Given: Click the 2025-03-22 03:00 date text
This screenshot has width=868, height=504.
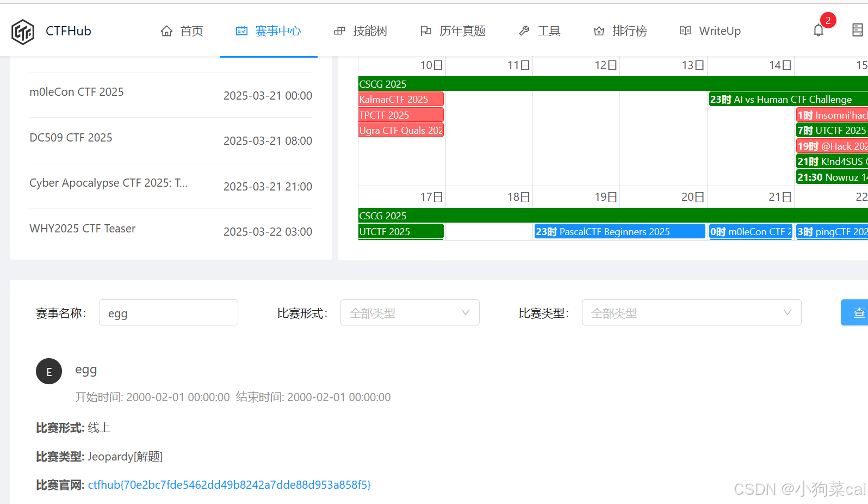Looking at the screenshot, I should tap(268, 232).
